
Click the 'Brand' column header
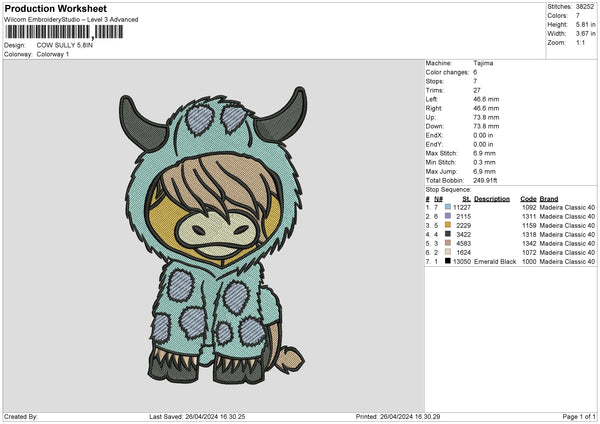[x=549, y=199]
